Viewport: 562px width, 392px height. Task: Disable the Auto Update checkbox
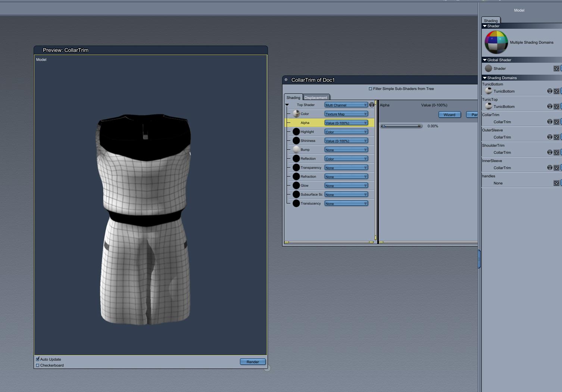tap(37, 359)
